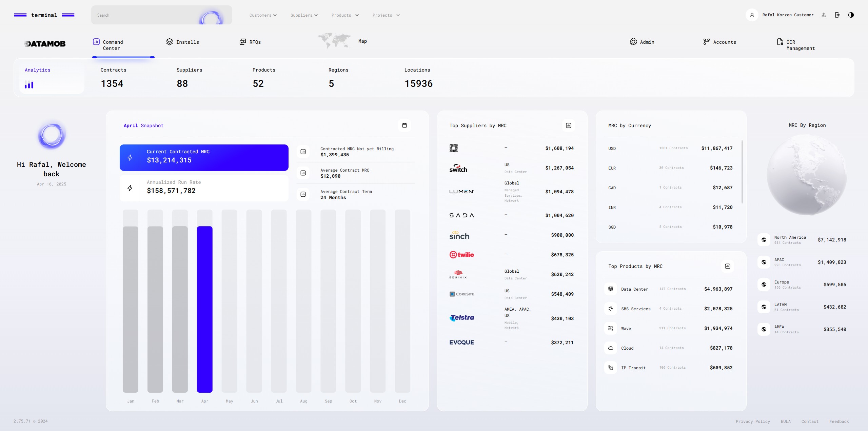Open the Admin gear icon
Image resolution: width=868 pixels, height=431 pixels.
coord(633,42)
